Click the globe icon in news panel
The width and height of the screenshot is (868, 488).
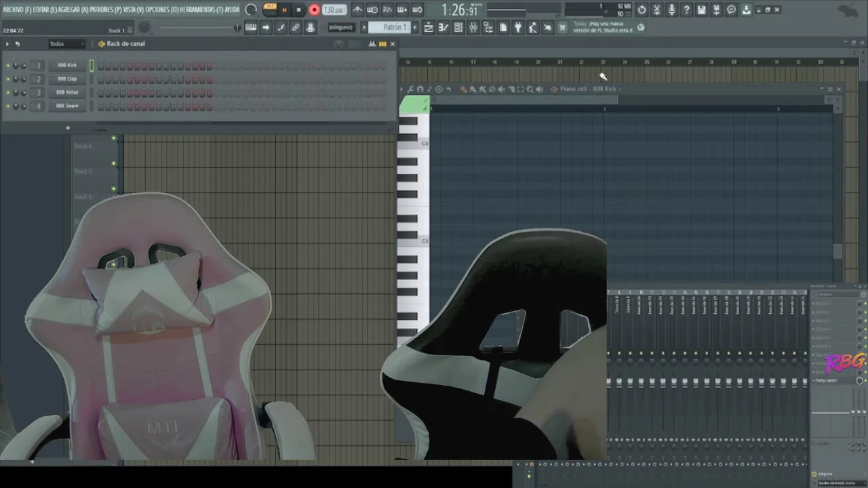coord(641,28)
